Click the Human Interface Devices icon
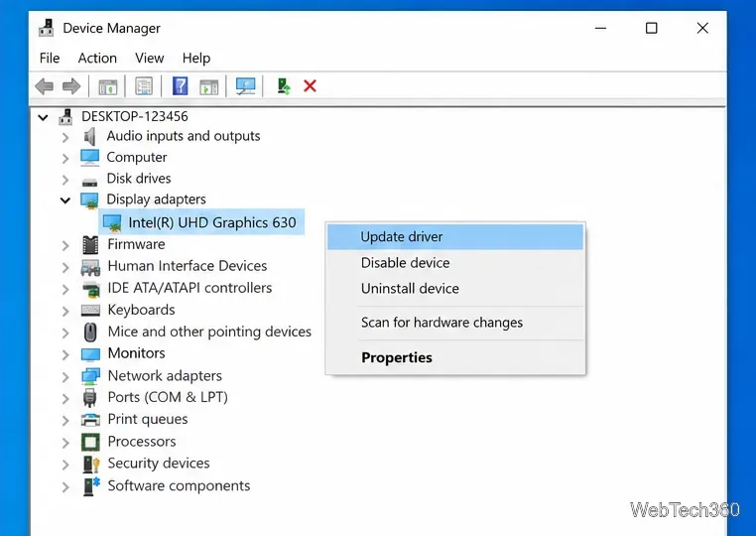Viewport: 756px width, 536px height. (90, 267)
